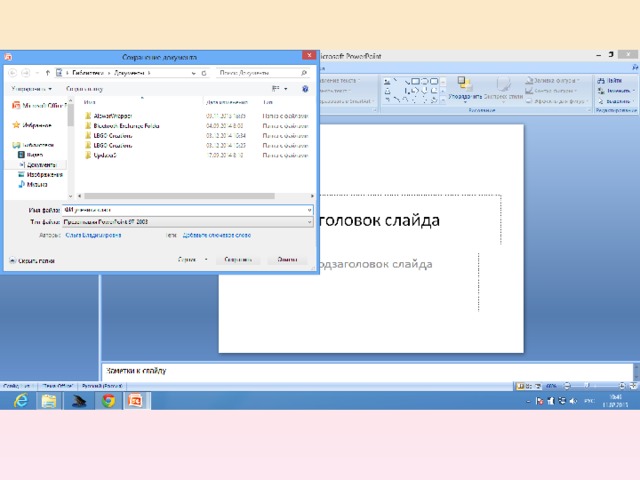Go back using the save dialog's back arrow

point(13,73)
